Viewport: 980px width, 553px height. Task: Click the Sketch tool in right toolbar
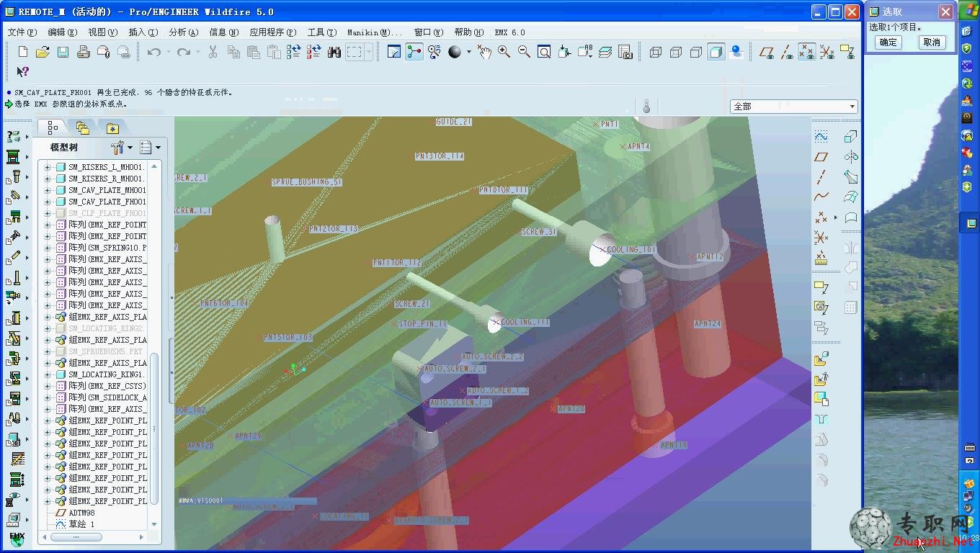tap(821, 137)
